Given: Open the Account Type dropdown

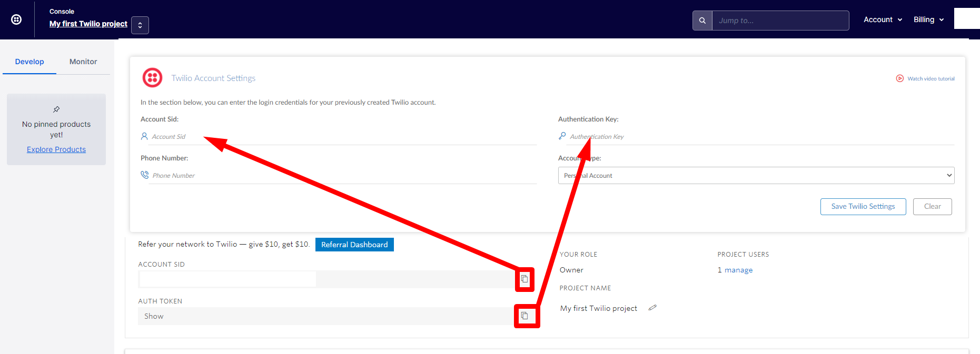Looking at the screenshot, I should [x=756, y=176].
